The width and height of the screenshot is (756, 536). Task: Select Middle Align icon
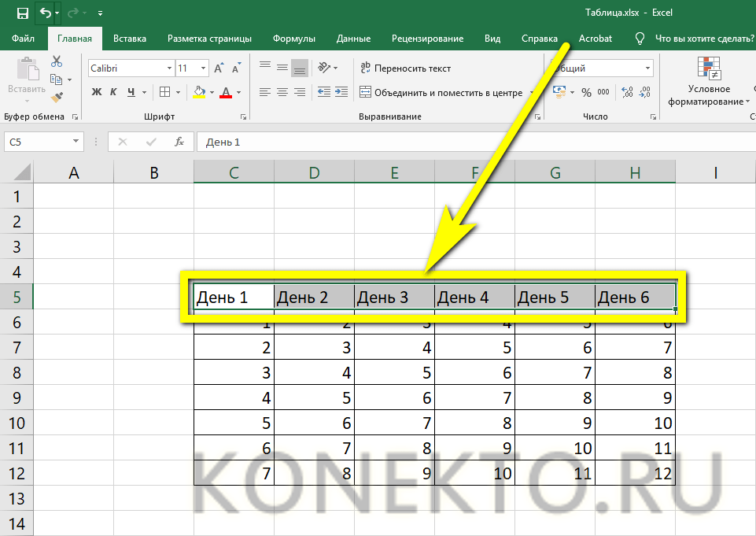pyautogui.click(x=282, y=68)
